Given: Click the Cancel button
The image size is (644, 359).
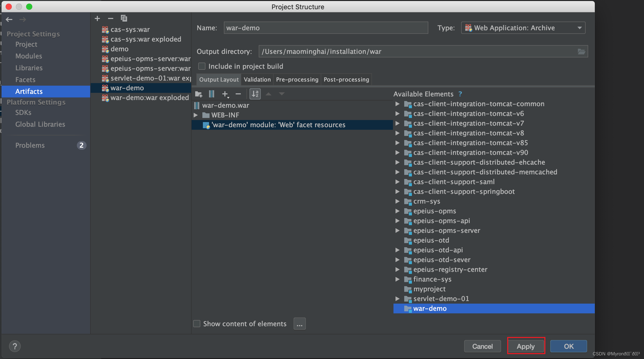Looking at the screenshot, I should (x=482, y=346).
